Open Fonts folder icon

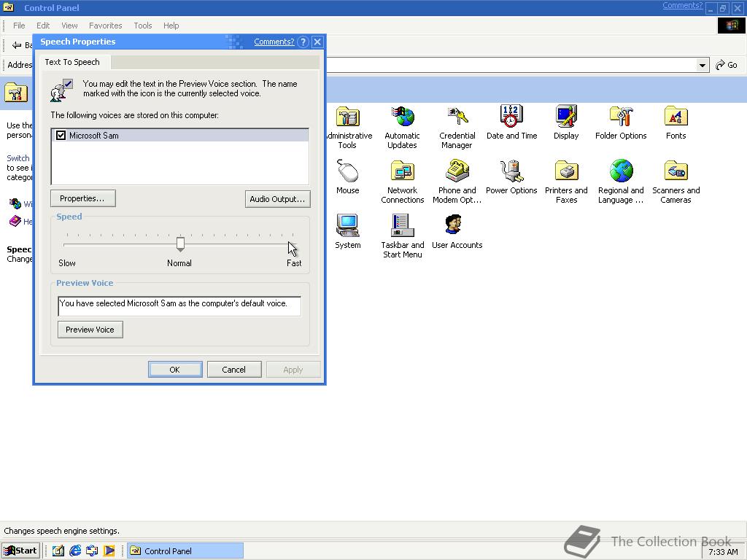tap(676, 117)
